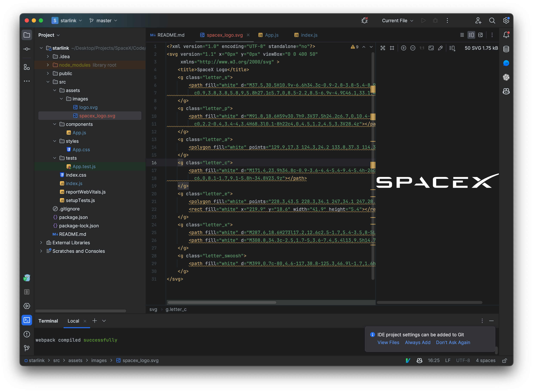Pick color with eyedropper tool

440,48
